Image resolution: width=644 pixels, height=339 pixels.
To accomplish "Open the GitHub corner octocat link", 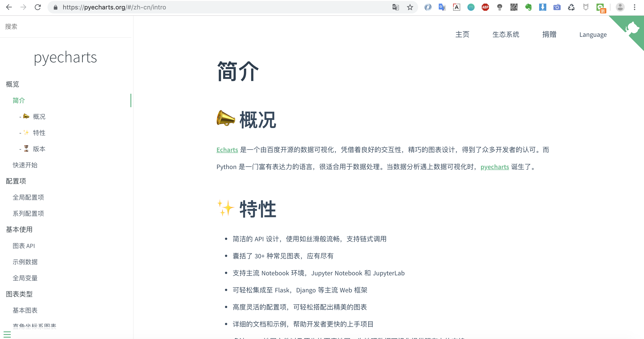I will click(x=632, y=28).
